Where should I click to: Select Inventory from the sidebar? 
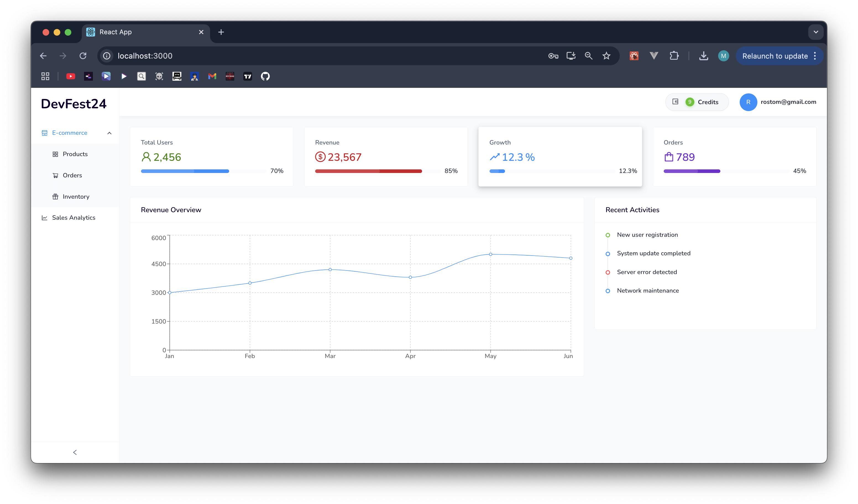point(75,197)
